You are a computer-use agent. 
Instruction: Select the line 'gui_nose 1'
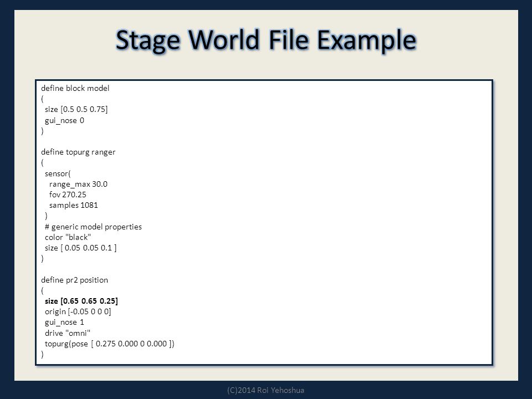tap(64, 323)
